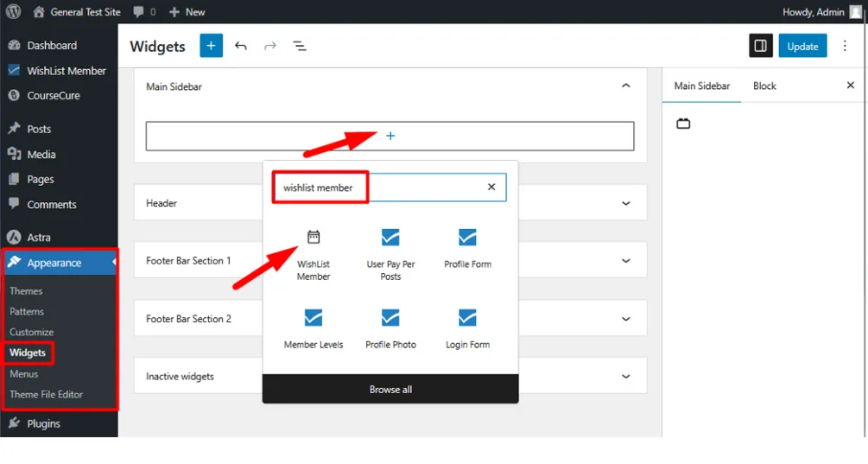The image size is (868, 464).
Task: Open Themes submenu item
Action: (x=26, y=290)
